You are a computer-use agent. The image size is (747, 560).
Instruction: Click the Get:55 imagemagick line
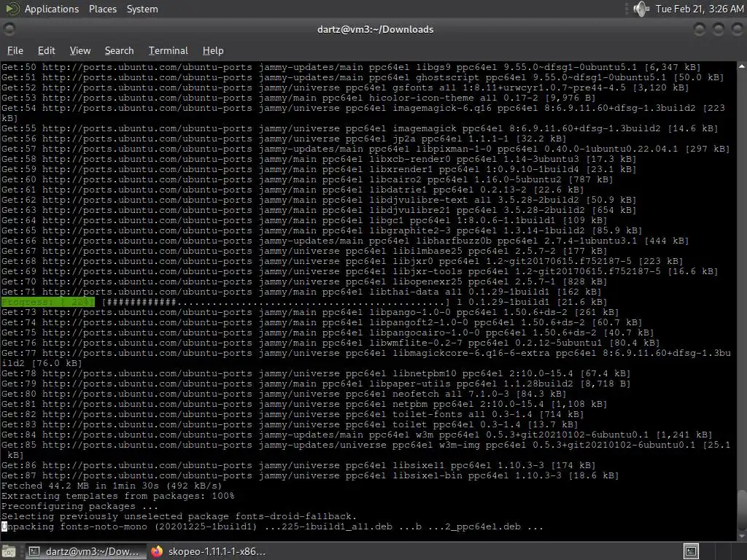pyautogui.click(x=359, y=128)
